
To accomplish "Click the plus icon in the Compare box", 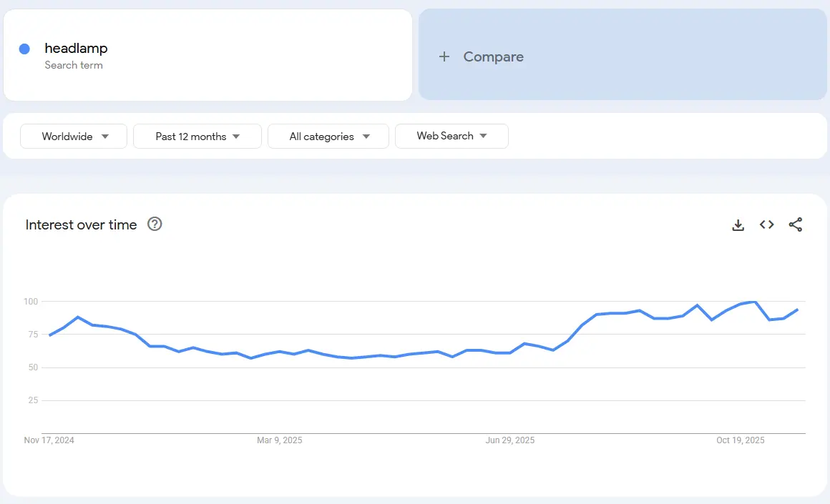I will tap(444, 56).
